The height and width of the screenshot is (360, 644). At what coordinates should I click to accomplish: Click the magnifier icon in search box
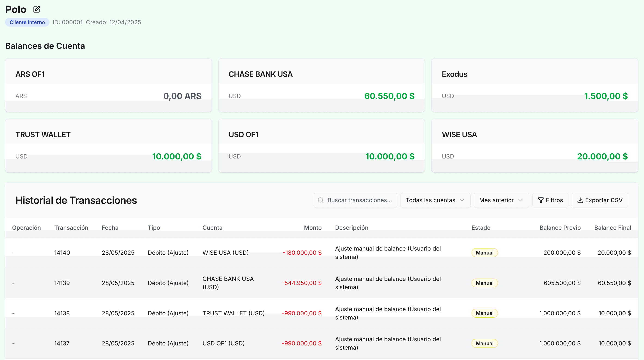point(321,200)
